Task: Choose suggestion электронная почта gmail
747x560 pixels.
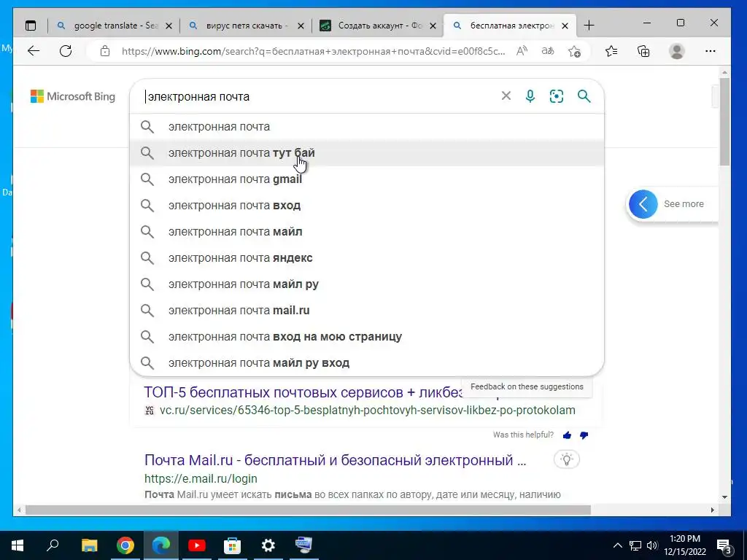Action: point(367,179)
